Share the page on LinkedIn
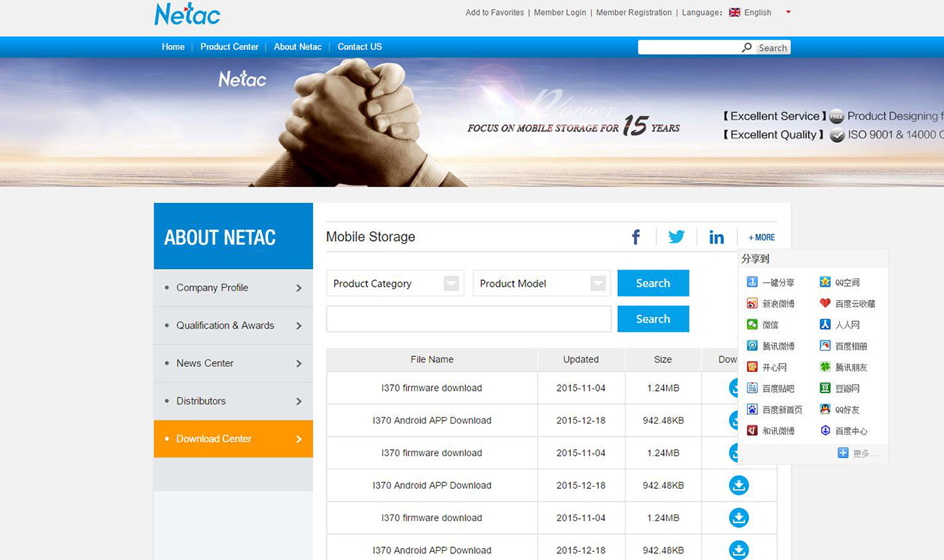944x560 pixels. pos(717,237)
